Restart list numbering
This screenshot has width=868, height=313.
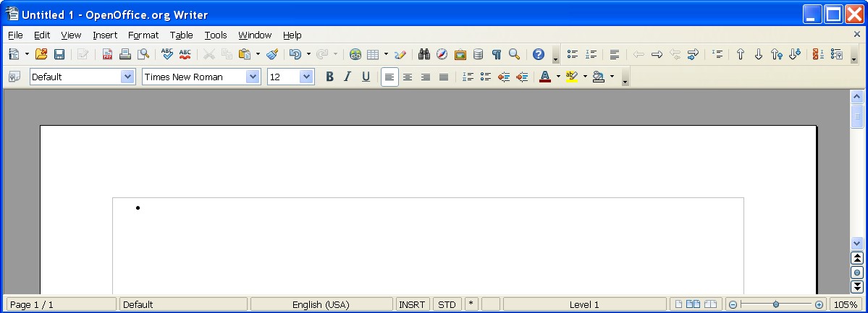point(819,54)
